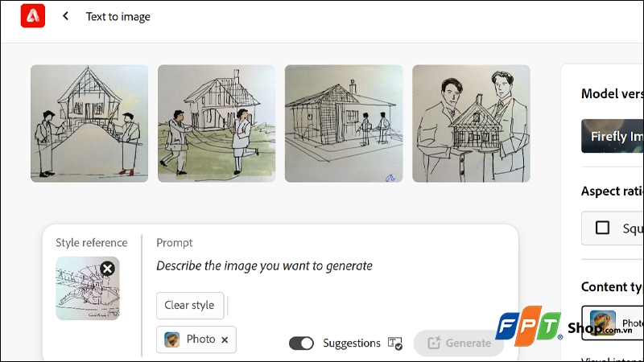
Task: Click the Model version heading
Action: tap(613, 93)
